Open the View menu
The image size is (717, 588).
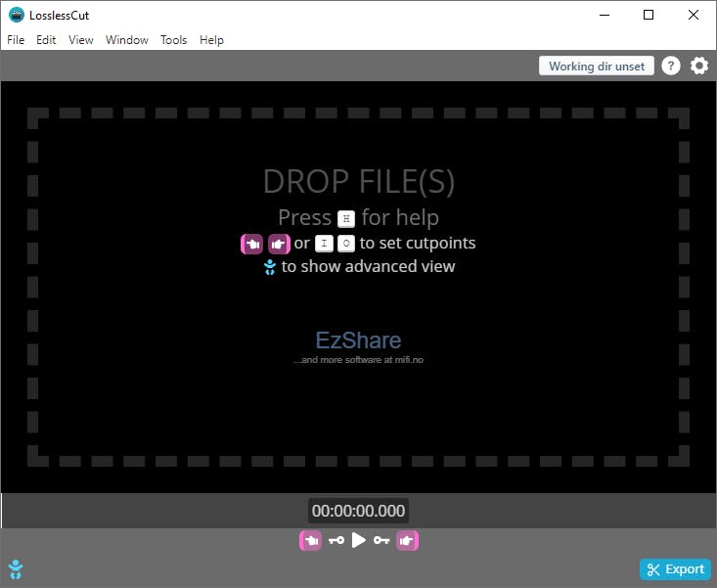81,40
